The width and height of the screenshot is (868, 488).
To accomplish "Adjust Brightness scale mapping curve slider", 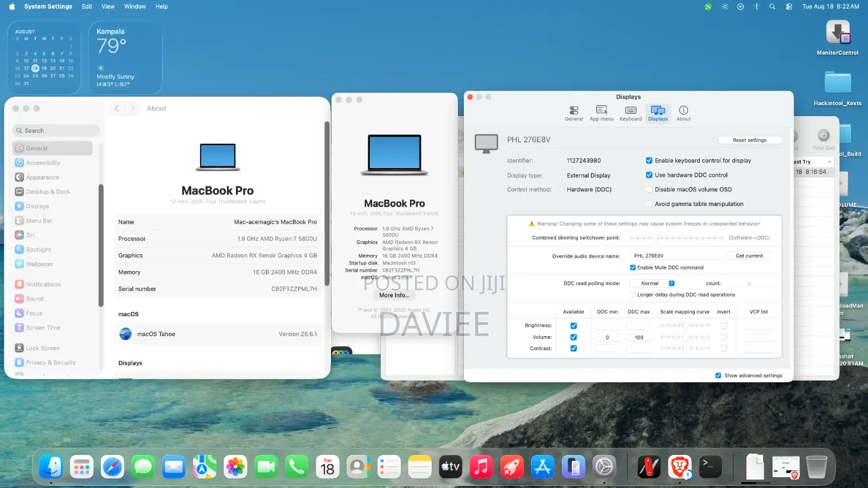I will [685, 325].
